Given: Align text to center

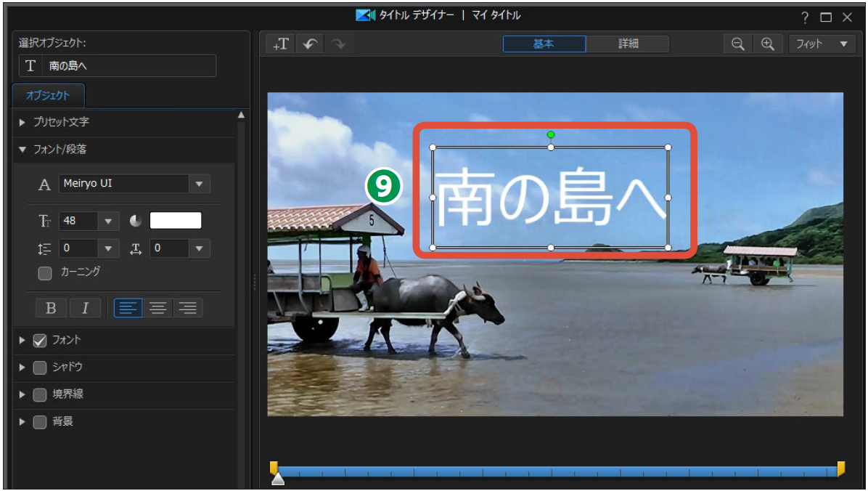Looking at the screenshot, I should pyautogui.click(x=157, y=308).
